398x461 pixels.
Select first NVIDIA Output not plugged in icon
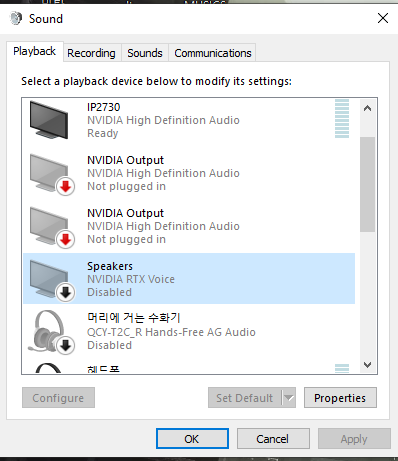coord(52,174)
